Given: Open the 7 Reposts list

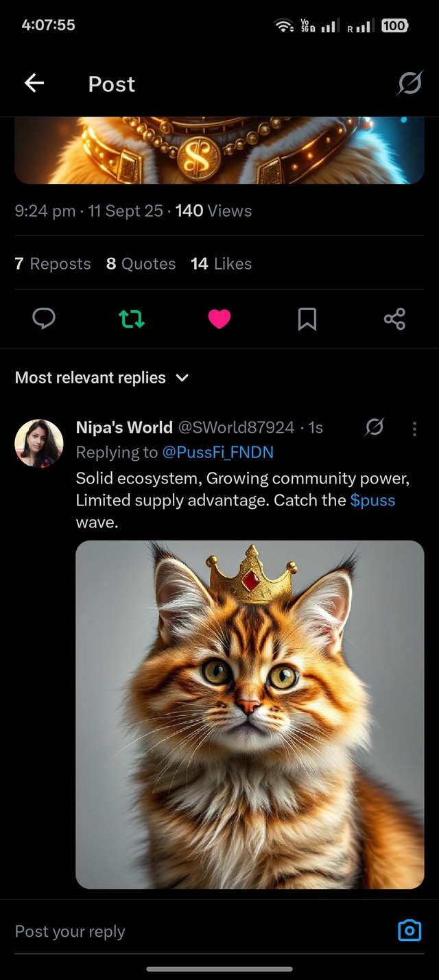Looking at the screenshot, I should click(x=53, y=264).
